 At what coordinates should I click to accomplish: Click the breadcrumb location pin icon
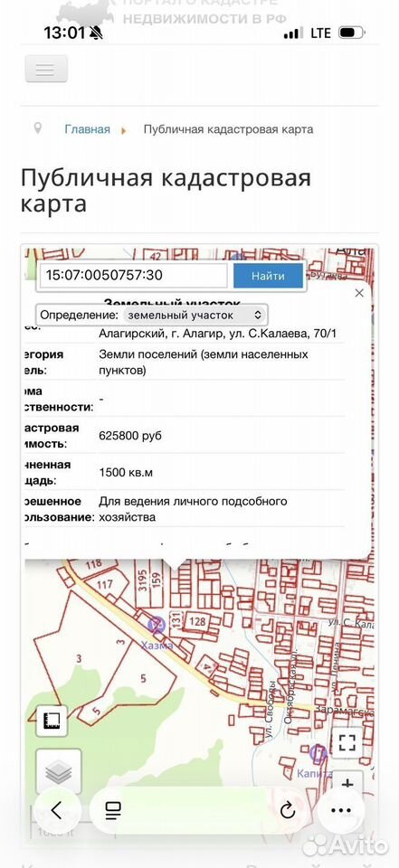click(38, 128)
